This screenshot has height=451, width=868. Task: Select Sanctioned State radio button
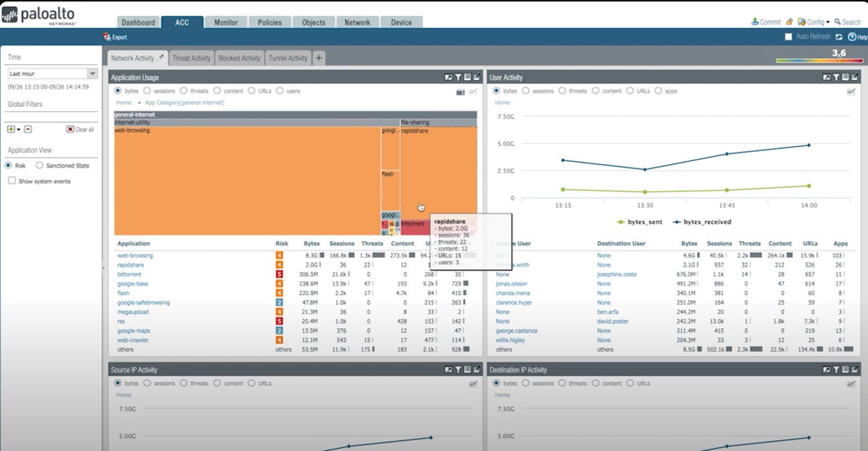pyautogui.click(x=39, y=166)
